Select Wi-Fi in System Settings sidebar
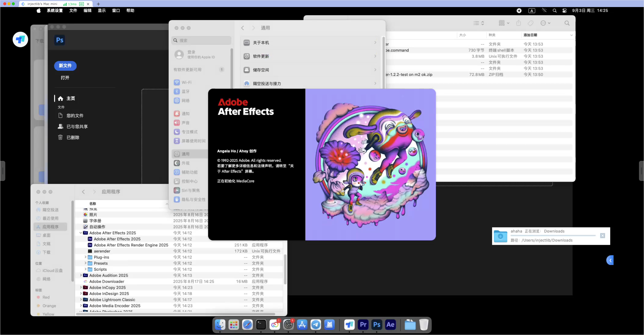644x335 pixels. pos(186,82)
